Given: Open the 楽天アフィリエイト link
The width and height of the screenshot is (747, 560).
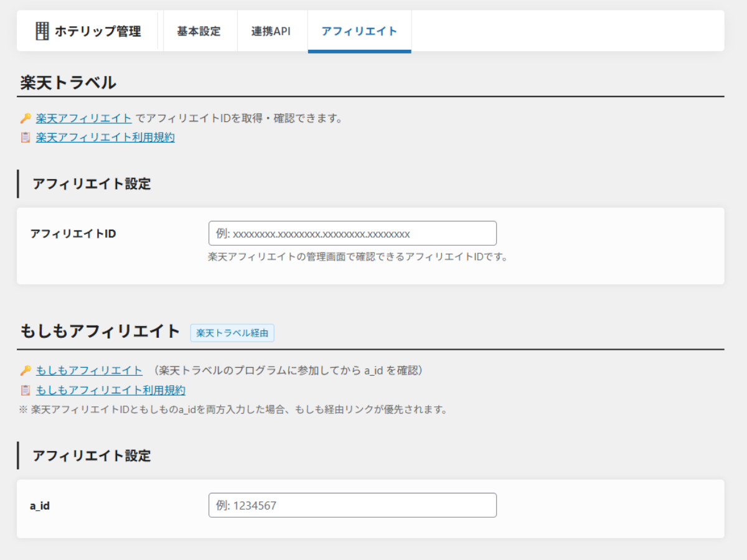Looking at the screenshot, I should 83,118.
